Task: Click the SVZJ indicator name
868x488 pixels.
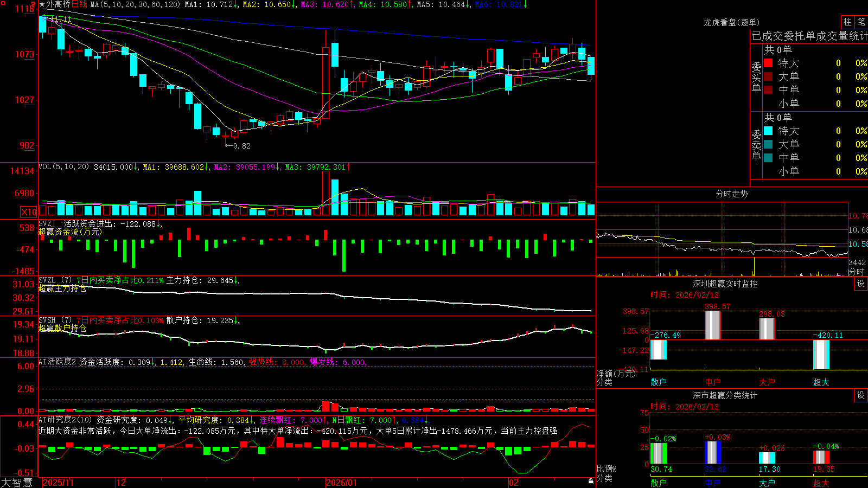Action: (x=47, y=223)
